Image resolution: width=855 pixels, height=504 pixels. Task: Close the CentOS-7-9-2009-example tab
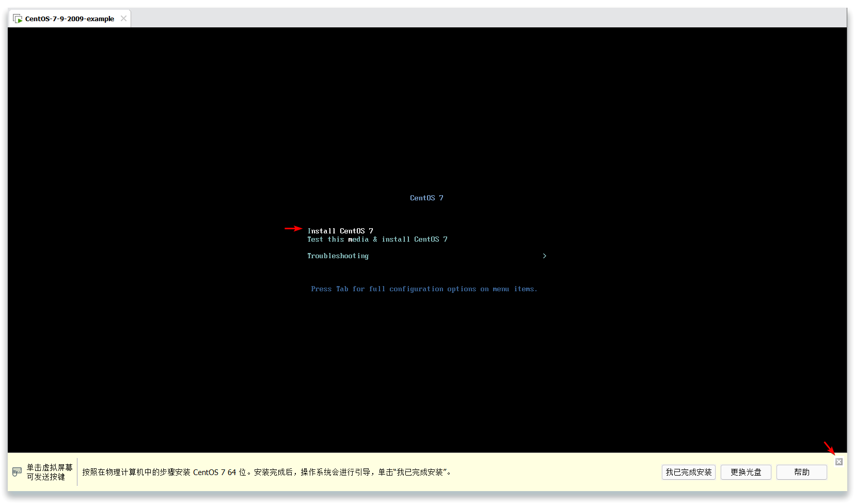tap(123, 19)
